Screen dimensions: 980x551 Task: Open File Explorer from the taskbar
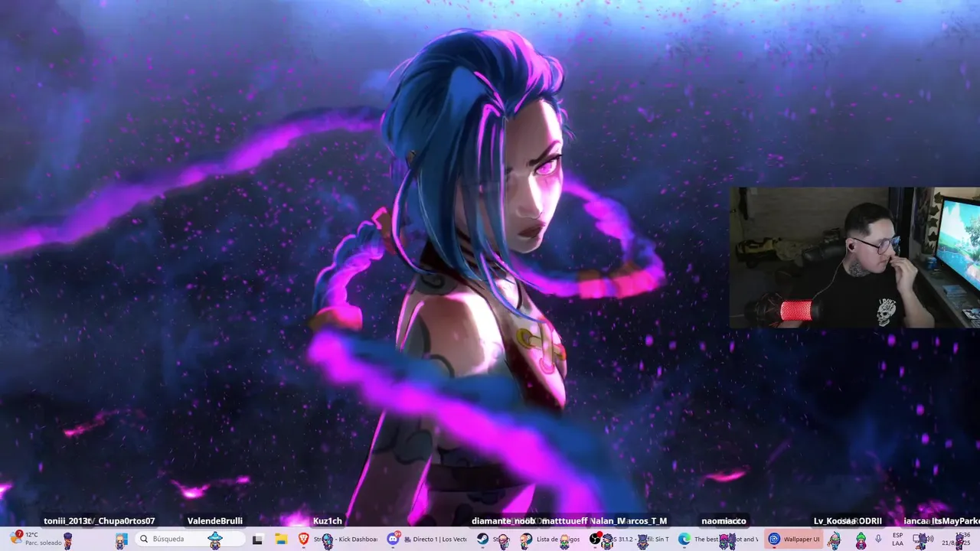281,539
